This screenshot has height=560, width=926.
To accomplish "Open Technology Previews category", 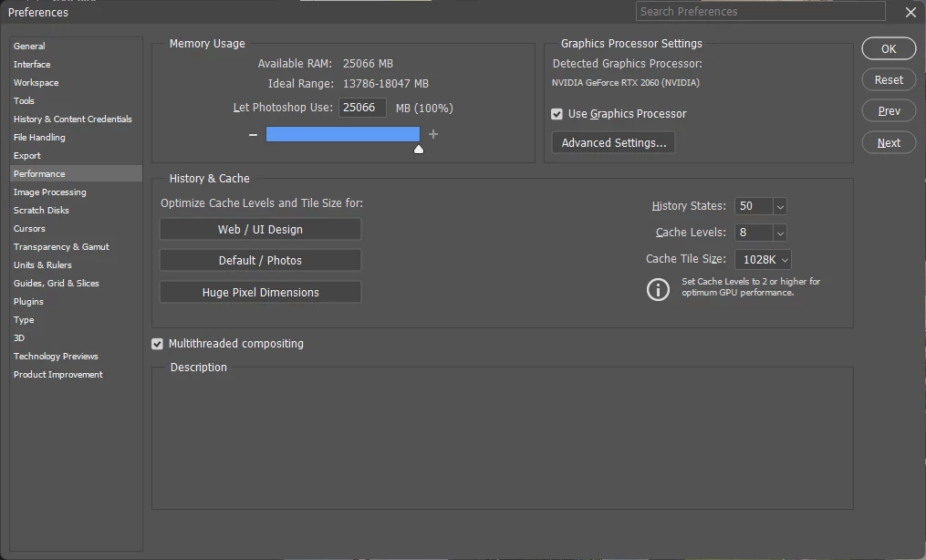I will [x=76, y=357].
